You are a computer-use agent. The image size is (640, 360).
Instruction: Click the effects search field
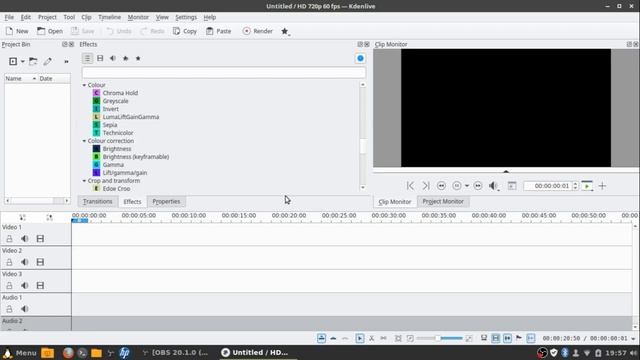(224, 73)
